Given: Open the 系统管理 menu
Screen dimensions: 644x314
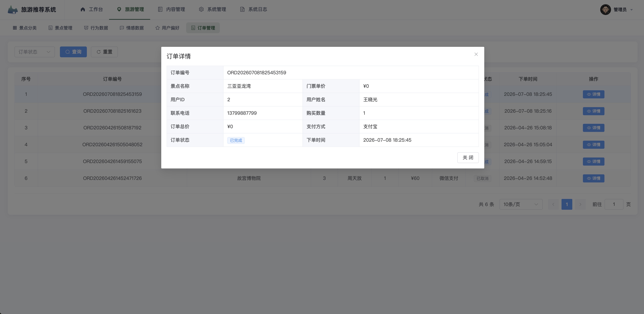Looking at the screenshot, I should 212,9.
